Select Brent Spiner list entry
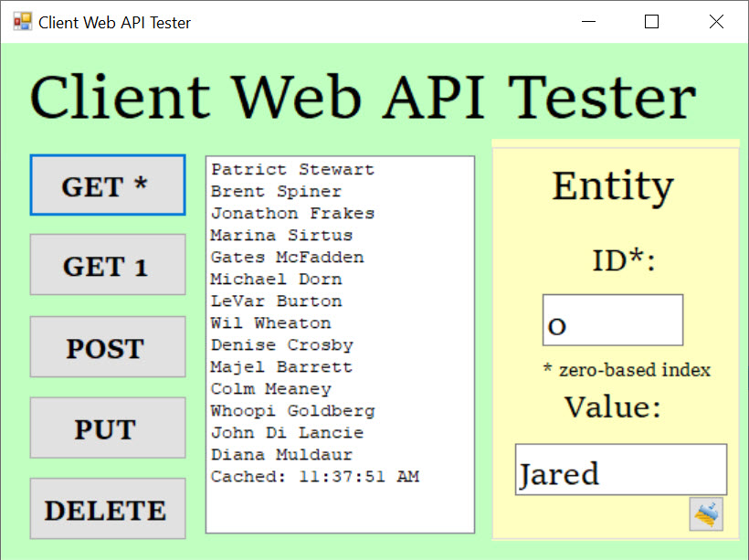The height and width of the screenshot is (560, 749). [x=276, y=191]
